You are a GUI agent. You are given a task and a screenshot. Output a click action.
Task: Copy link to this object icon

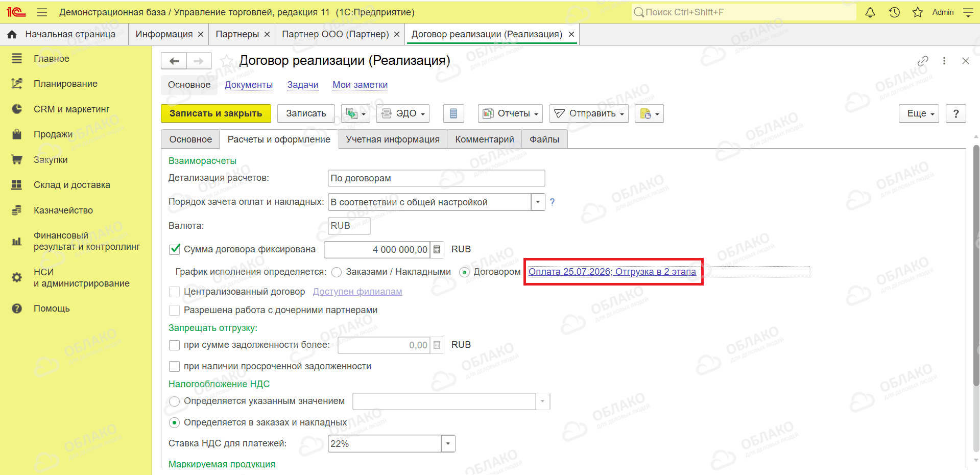[x=923, y=61]
